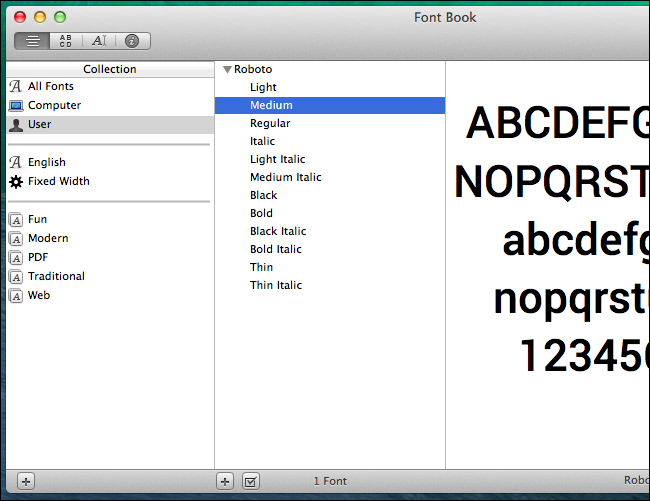Zoom the Font Book window
Image resolution: width=650 pixels, height=501 pixels.
coord(60,17)
